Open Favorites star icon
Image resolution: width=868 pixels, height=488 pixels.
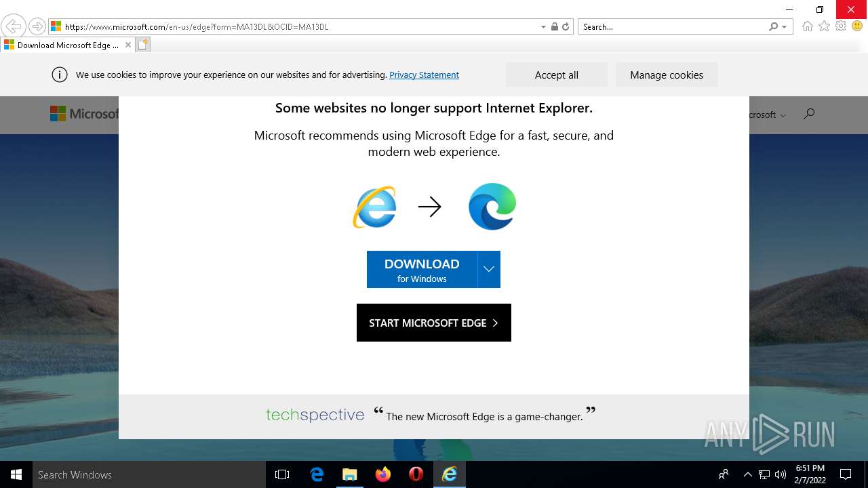pyautogui.click(x=824, y=26)
